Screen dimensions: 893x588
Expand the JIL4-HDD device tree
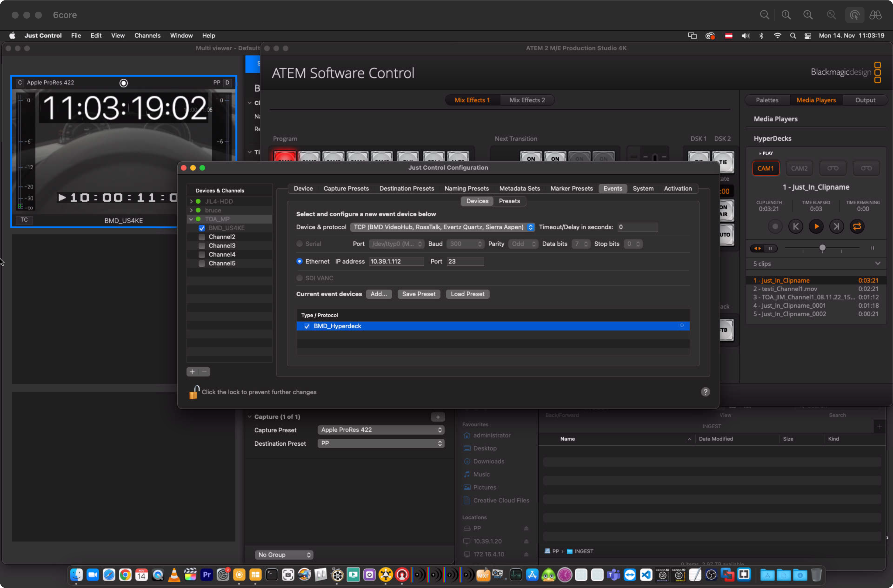point(191,201)
